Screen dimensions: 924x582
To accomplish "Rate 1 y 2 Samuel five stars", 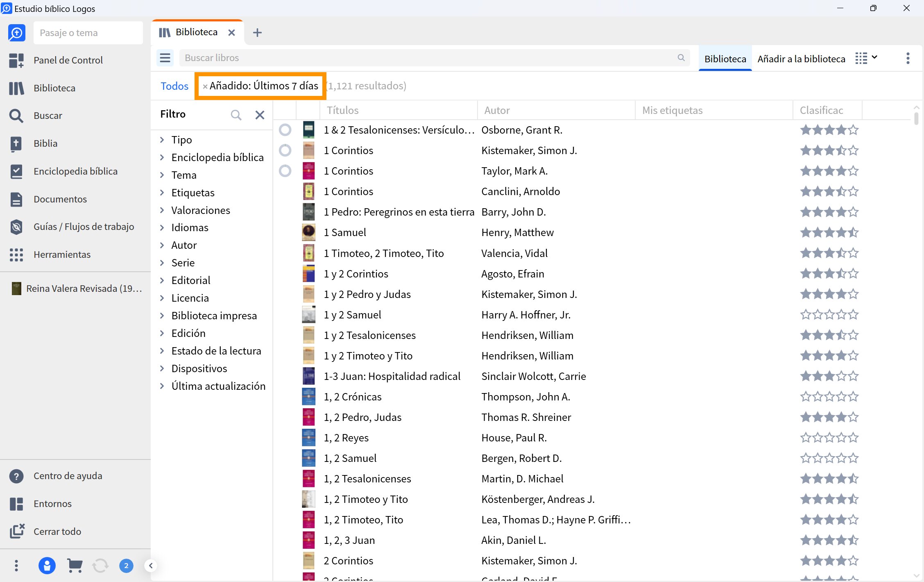I will tap(853, 315).
